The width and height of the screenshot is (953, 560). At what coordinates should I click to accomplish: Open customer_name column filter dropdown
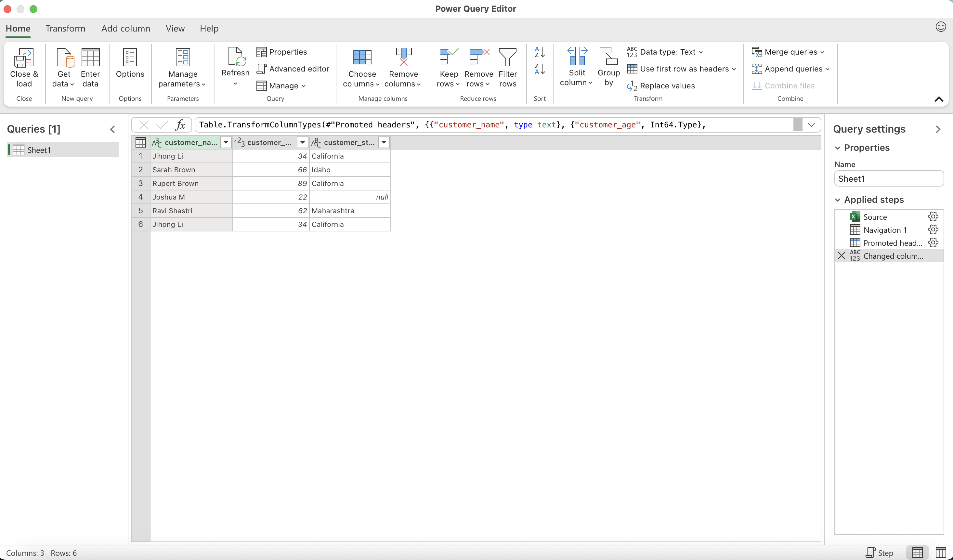coord(226,143)
